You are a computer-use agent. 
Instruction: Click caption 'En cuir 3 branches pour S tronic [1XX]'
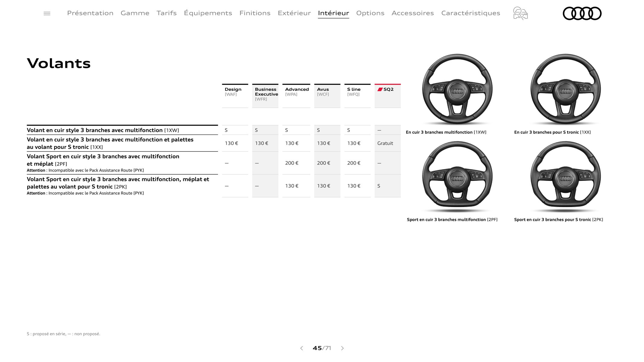click(552, 132)
